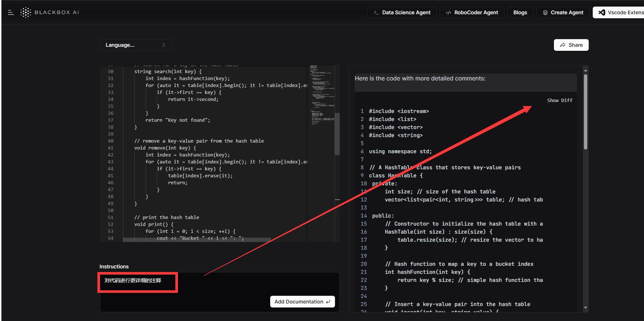Click the output panel scrollbar thumb

tap(585, 112)
